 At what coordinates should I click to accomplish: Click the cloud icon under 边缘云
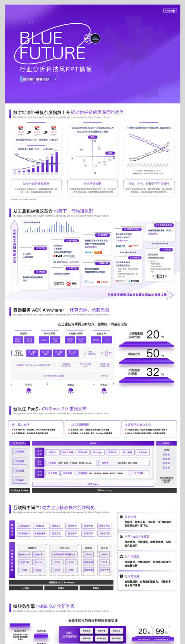pyautogui.click(x=71, y=390)
